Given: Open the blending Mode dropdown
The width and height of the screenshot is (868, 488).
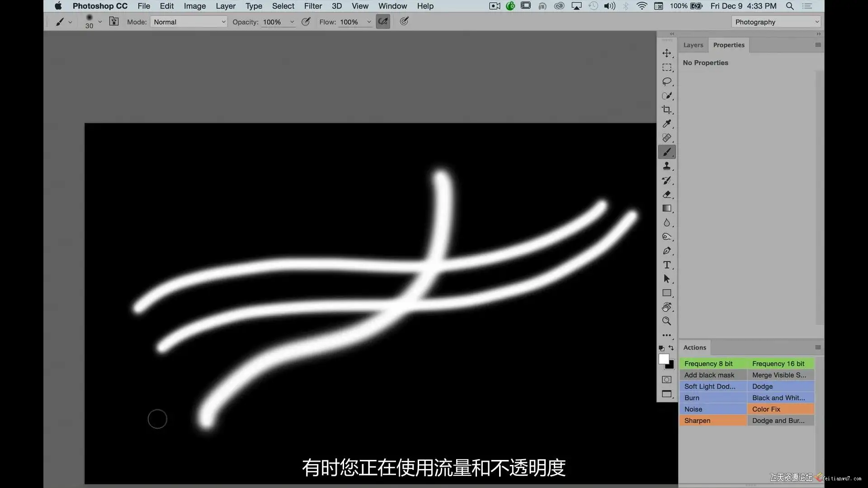Looking at the screenshot, I should [x=189, y=22].
